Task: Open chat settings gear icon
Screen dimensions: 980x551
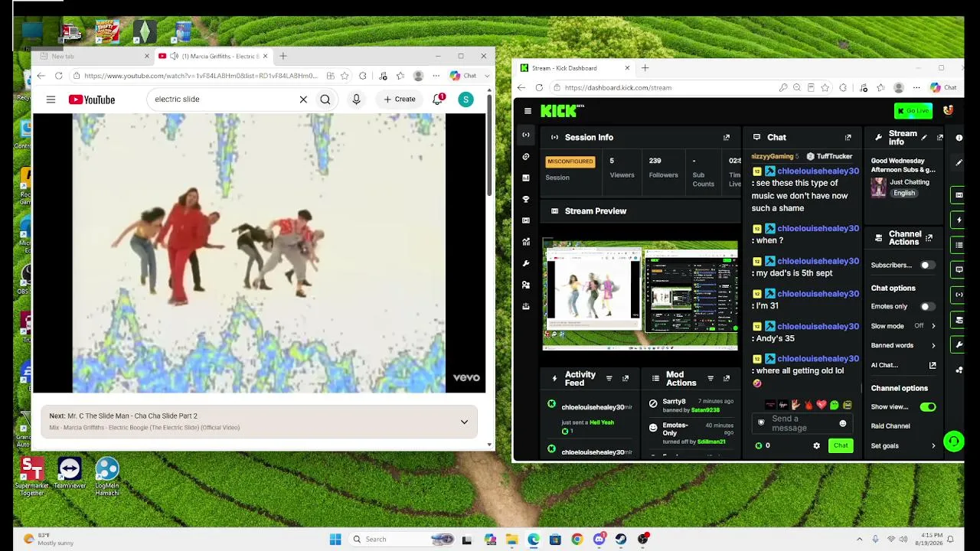Action: (816, 446)
